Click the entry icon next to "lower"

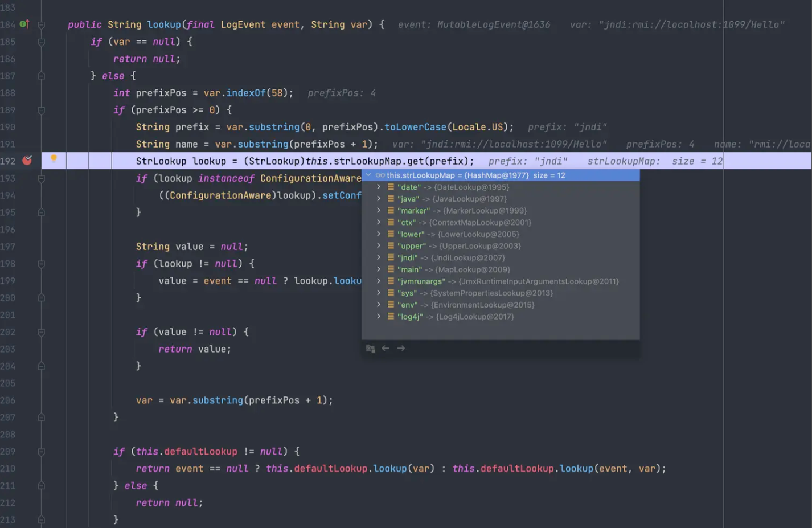tap(391, 234)
